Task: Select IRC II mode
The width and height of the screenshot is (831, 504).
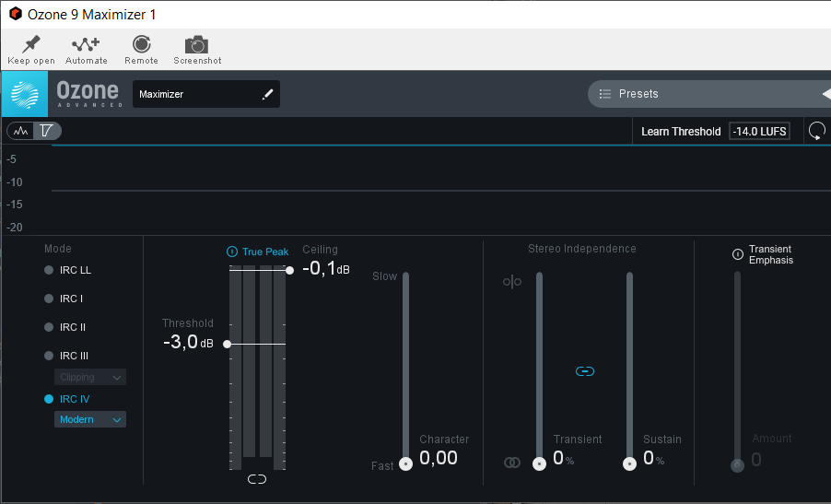Action: coord(64,327)
